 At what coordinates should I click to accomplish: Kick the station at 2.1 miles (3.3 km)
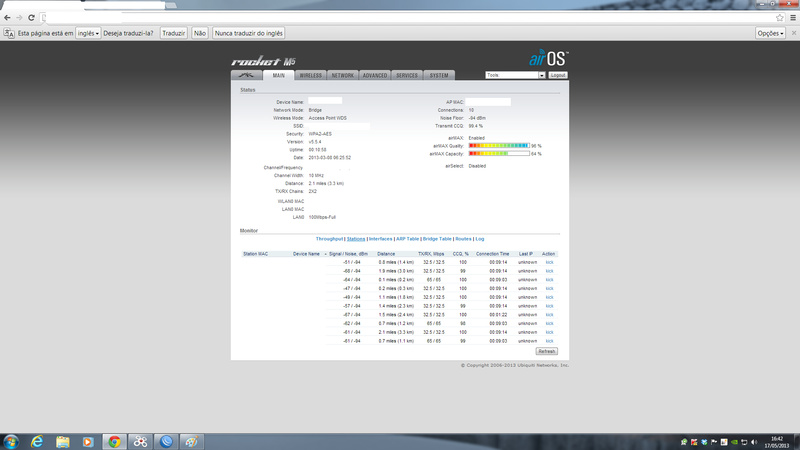[549, 332]
